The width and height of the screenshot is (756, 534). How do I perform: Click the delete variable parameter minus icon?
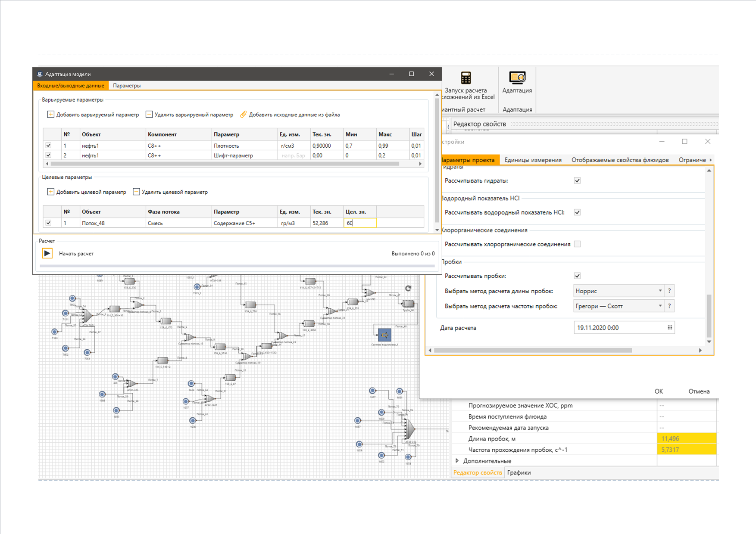pos(149,114)
